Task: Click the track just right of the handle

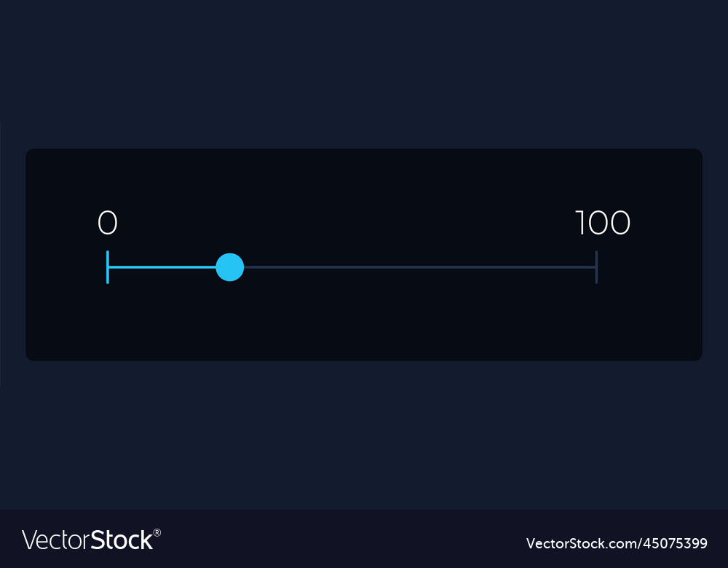Action: tap(250, 267)
